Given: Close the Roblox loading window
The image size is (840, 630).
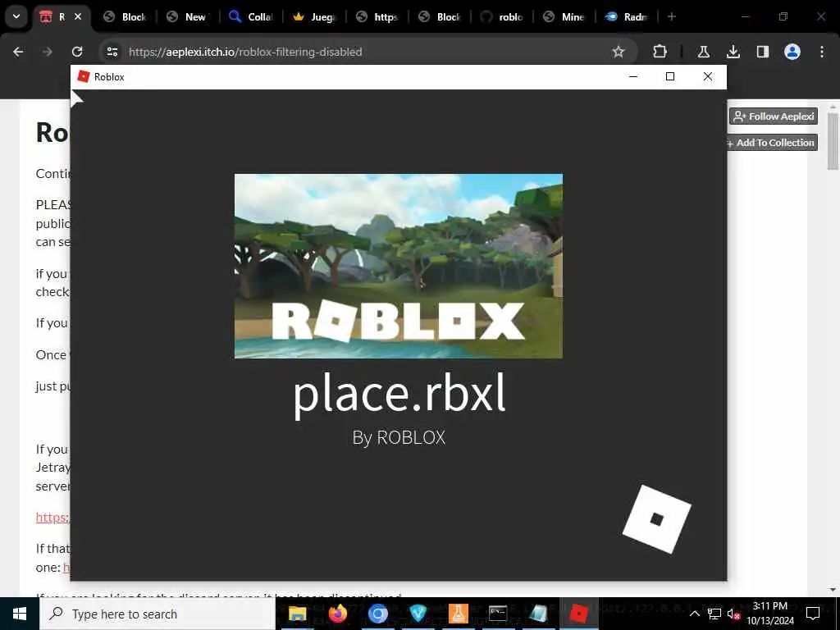Looking at the screenshot, I should pos(708,76).
